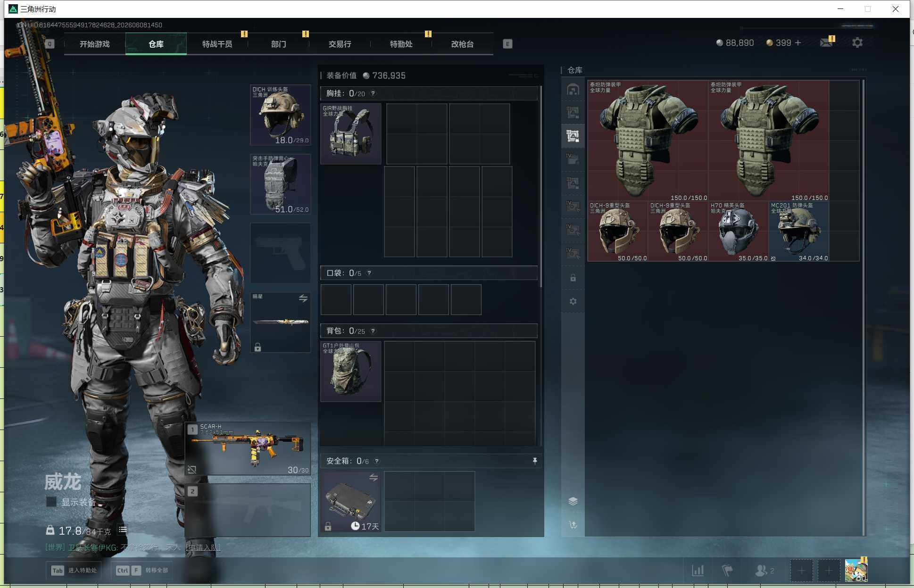
Task: Click the help icon beside 安全箱
Action: pos(377,461)
